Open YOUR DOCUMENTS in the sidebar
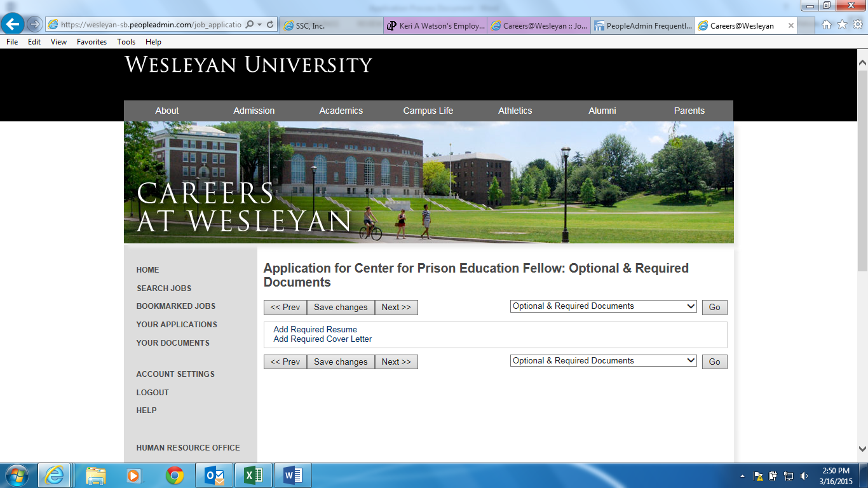The image size is (868, 488). pos(173,343)
